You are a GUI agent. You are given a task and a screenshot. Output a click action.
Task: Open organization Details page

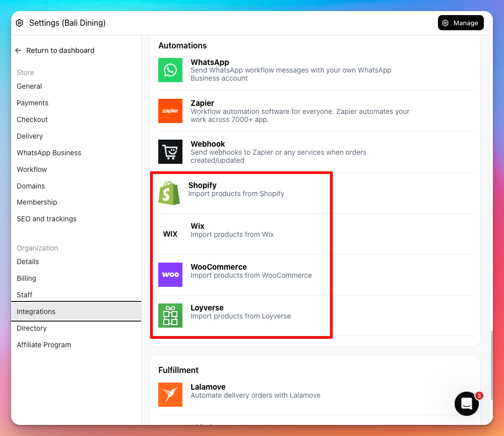[28, 262]
